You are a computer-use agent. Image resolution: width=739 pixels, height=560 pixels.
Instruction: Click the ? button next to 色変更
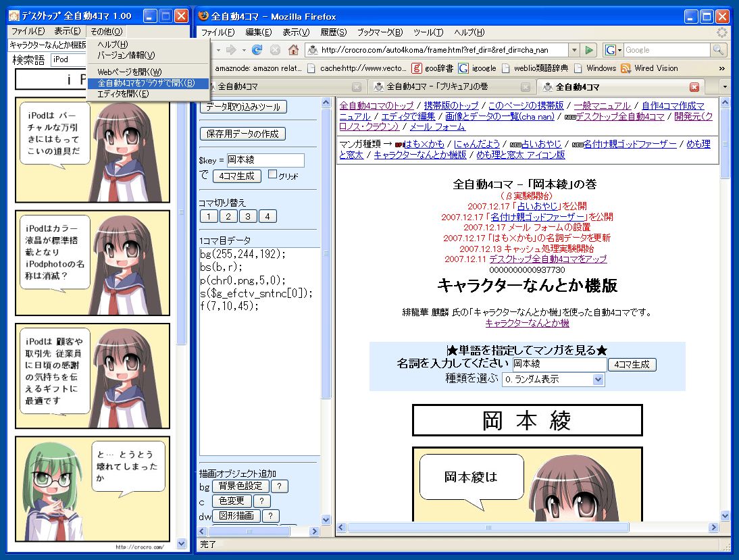262,501
